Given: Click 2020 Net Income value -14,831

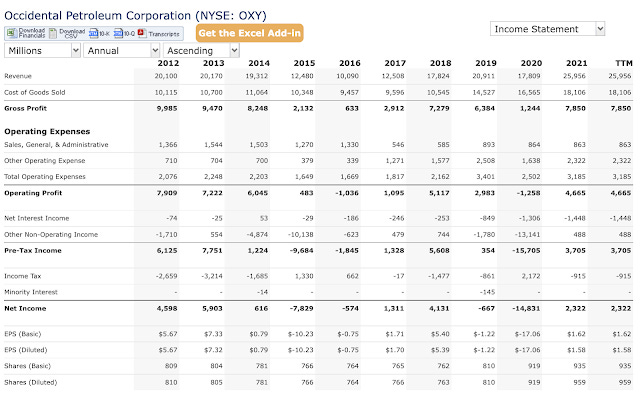Looking at the screenshot, I should 526,309.
